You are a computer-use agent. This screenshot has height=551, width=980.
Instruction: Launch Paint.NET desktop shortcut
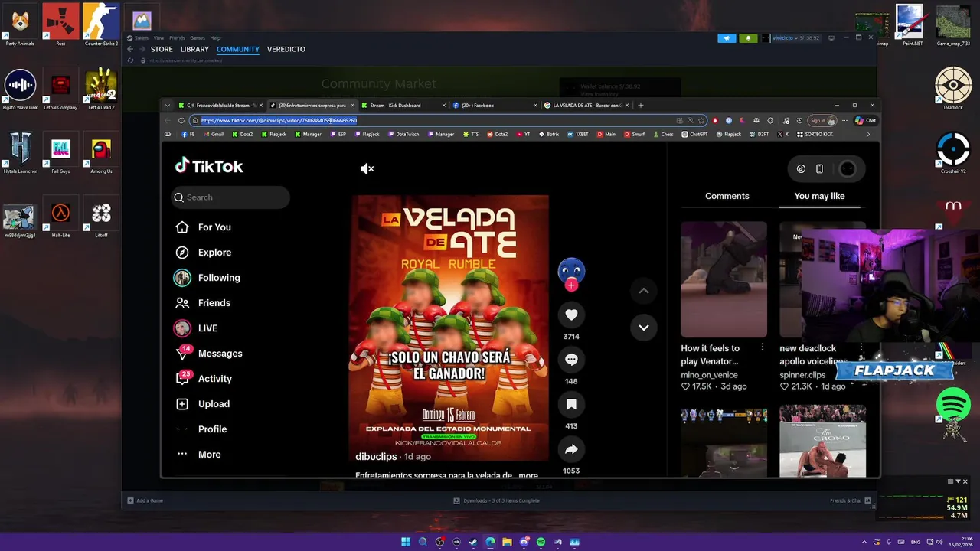pyautogui.click(x=911, y=24)
